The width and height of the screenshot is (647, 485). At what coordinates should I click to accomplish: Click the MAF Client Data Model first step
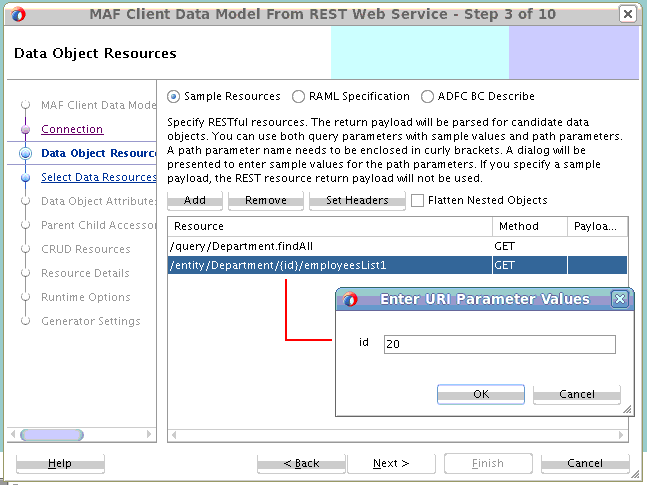tap(99, 105)
